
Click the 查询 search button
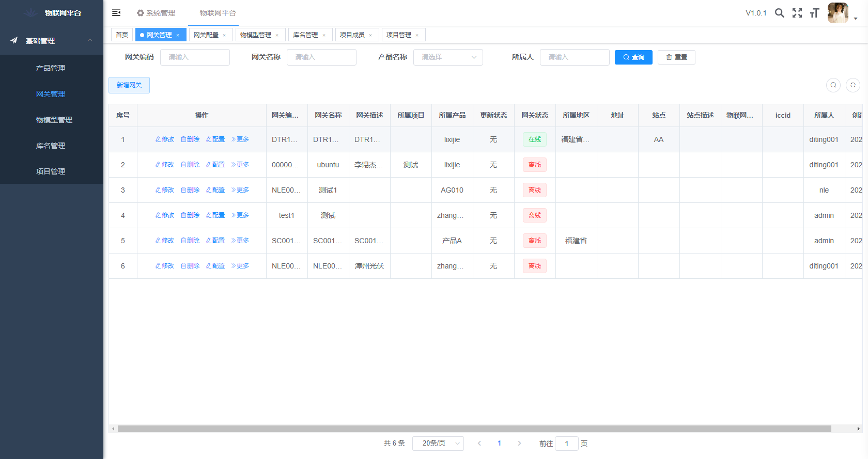tap(633, 57)
